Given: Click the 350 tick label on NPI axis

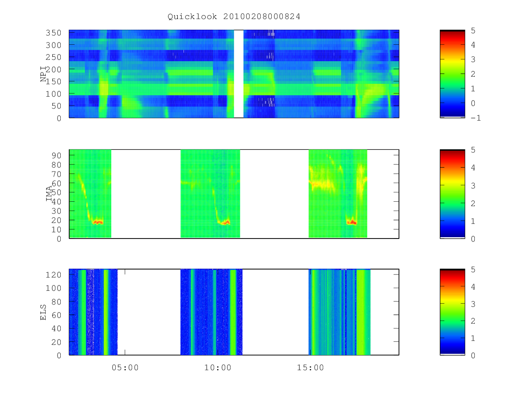Looking at the screenshot, I should [55, 33].
